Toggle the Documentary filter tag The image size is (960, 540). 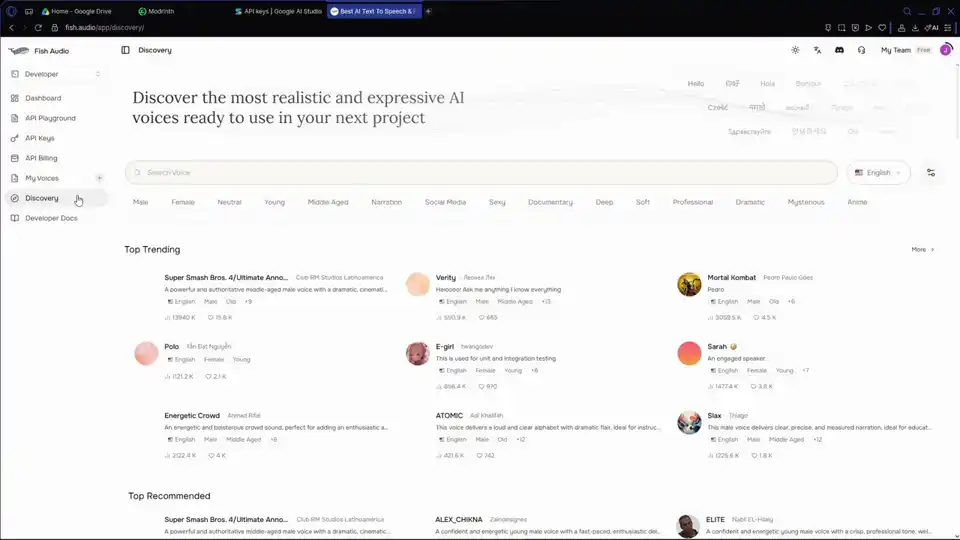click(x=550, y=202)
